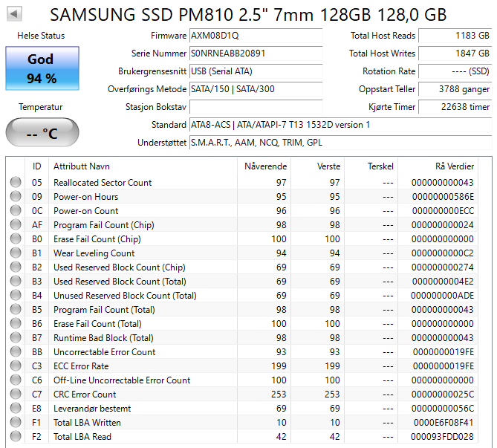Click status circle for Power-on Hours

[16, 197]
